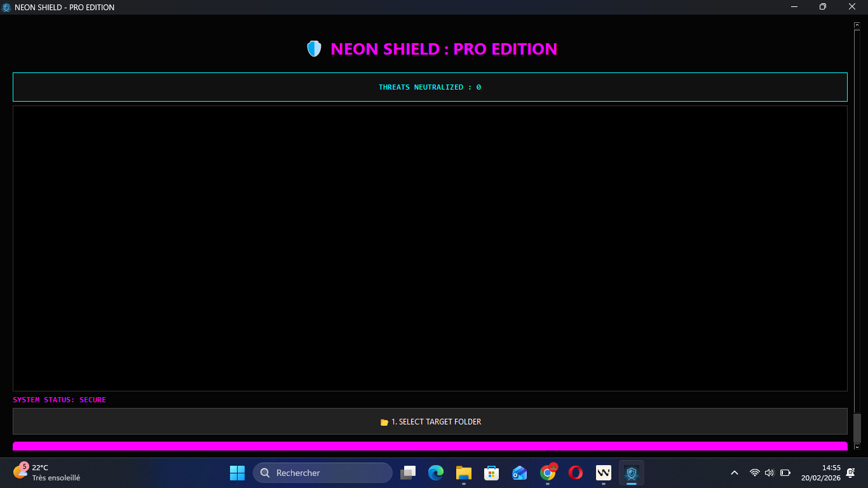This screenshot has width=868, height=488.
Task: Switch to Google Chrome on the taskbar
Action: click(x=548, y=473)
